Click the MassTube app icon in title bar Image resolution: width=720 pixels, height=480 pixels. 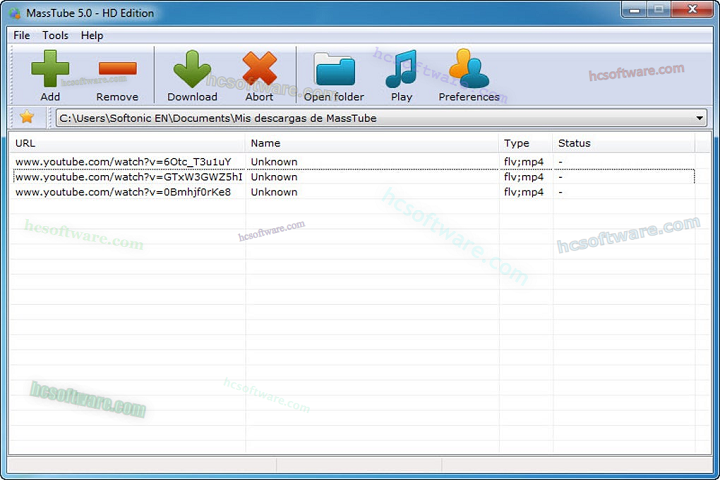click(x=15, y=13)
